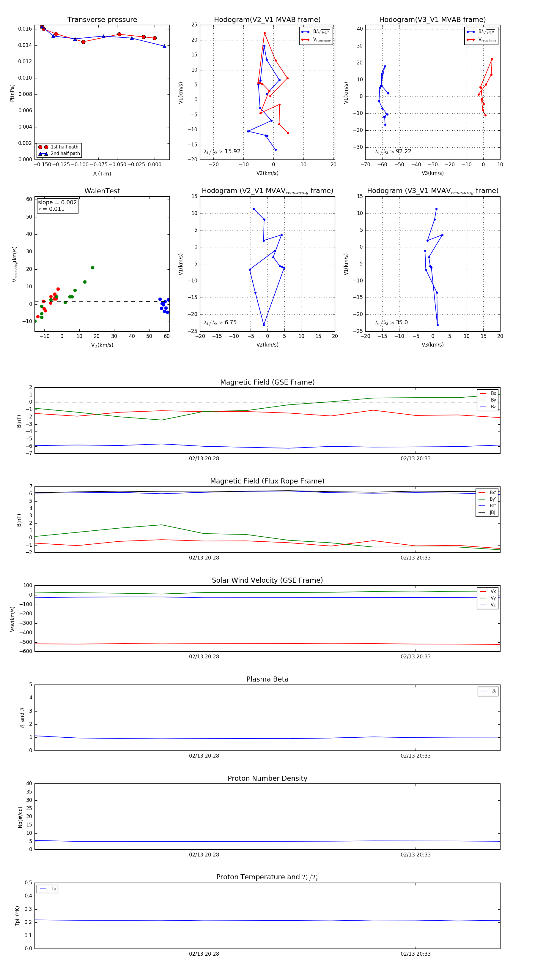This screenshot has height=980, width=535.
Task: Click the "B(nT)" y-axis label of the Flux Rope plot
Action: coord(19,520)
